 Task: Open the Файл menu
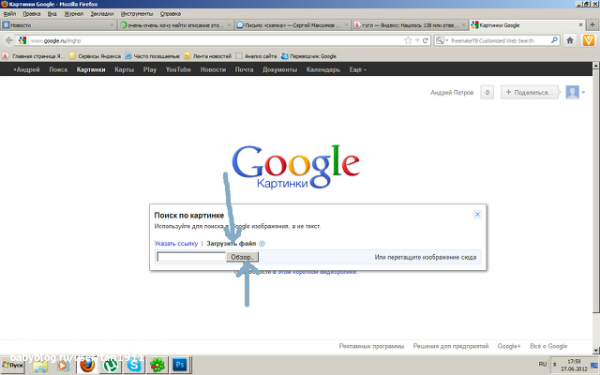(10, 14)
